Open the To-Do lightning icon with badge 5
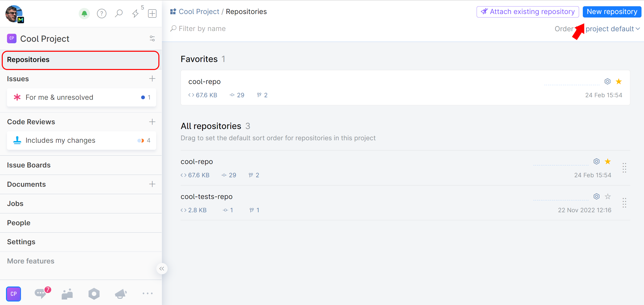This screenshot has width=644, height=305. [136, 13]
